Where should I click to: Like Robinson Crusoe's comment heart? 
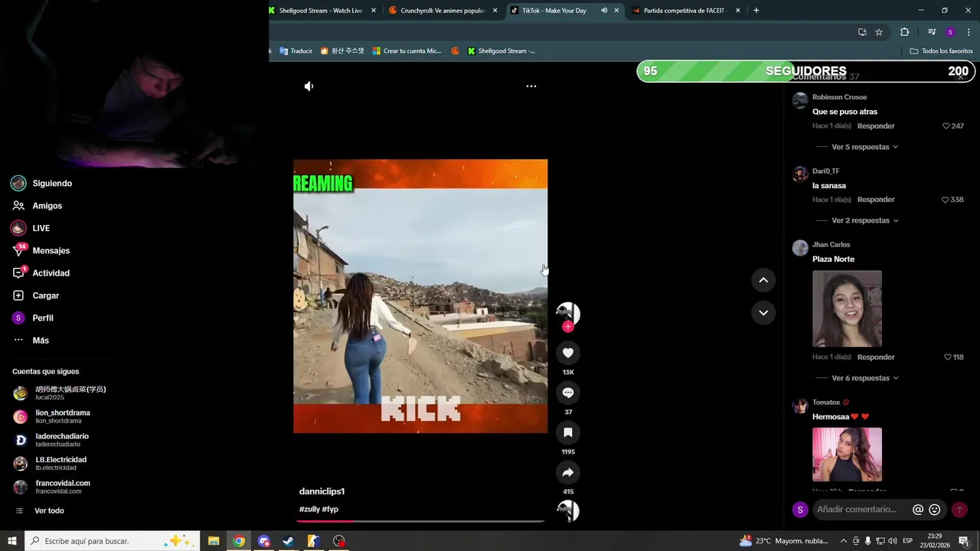tap(946, 126)
